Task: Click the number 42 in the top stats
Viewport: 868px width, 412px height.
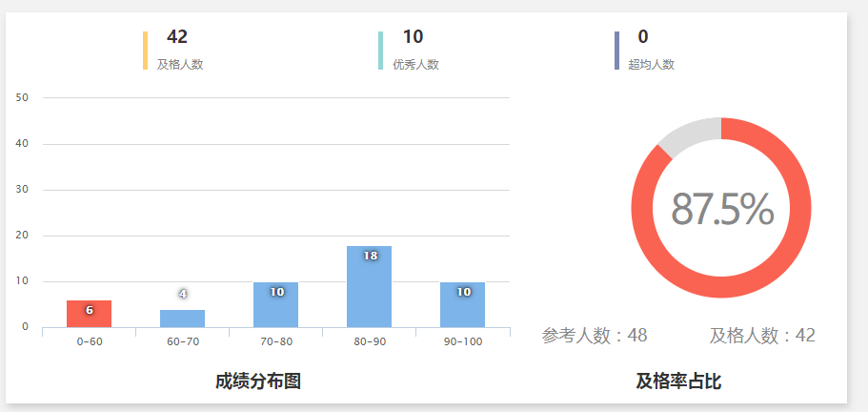Action: pos(177,37)
